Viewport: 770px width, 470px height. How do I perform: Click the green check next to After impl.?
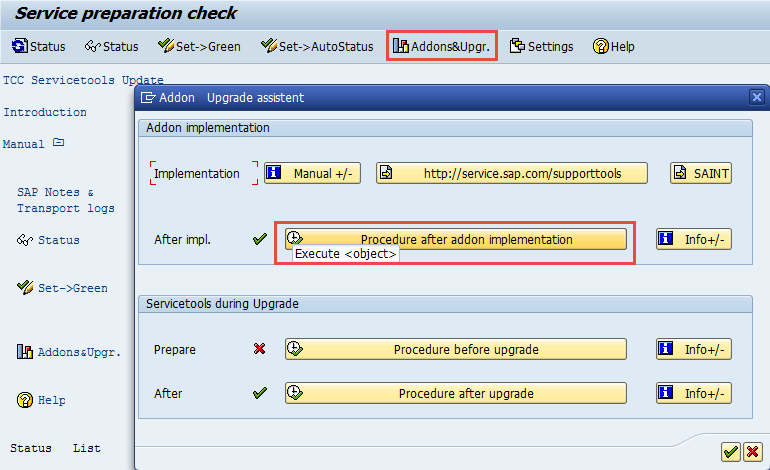(260, 239)
